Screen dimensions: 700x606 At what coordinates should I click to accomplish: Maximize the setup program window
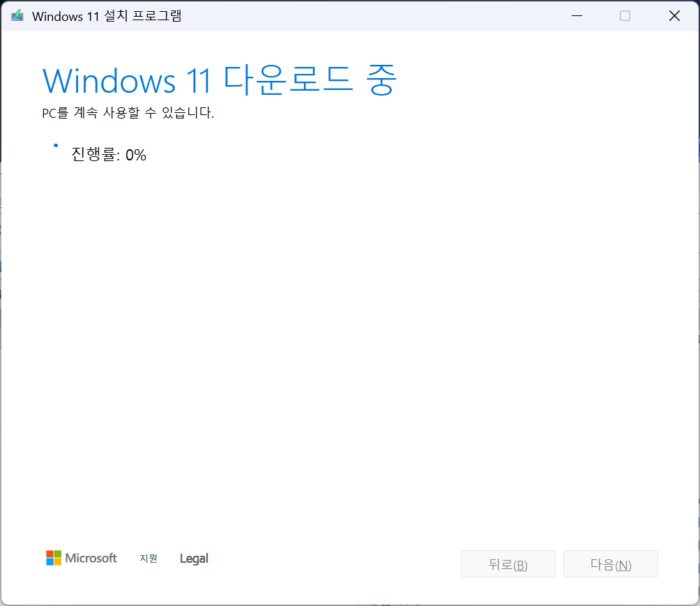click(625, 16)
